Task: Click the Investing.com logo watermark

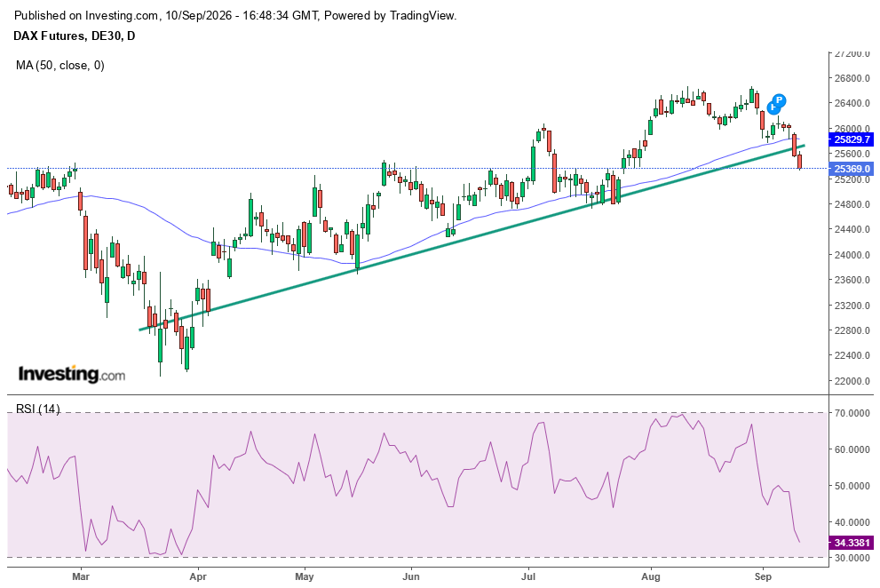Action: (72, 374)
